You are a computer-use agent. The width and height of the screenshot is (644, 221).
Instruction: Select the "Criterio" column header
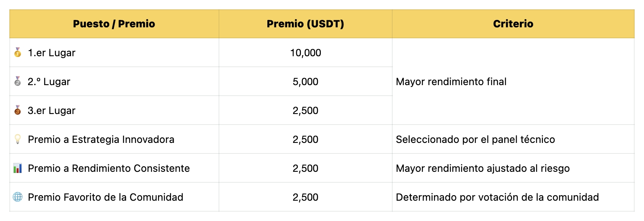(x=513, y=24)
